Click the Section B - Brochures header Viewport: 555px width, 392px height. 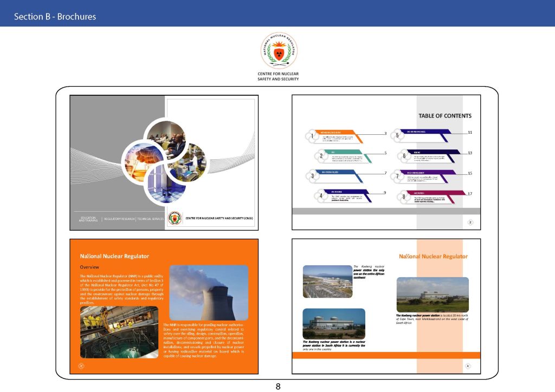(55, 17)
